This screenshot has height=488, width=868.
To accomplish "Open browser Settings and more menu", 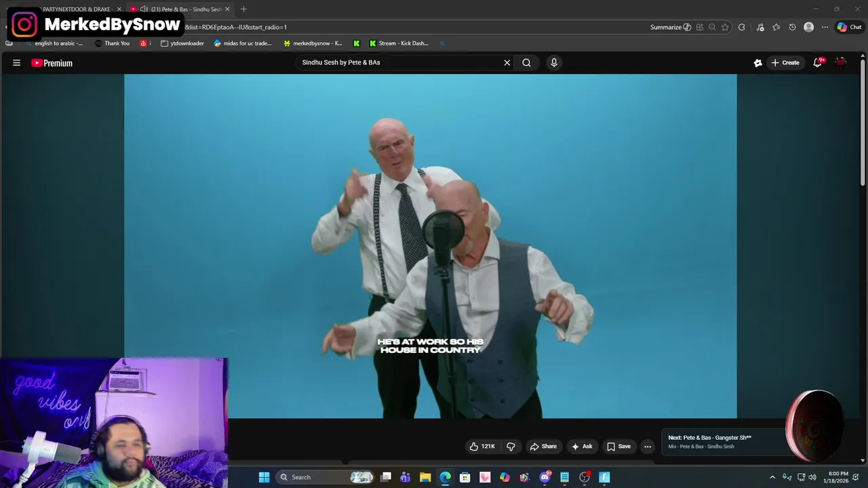I will click(x=825, y=27).
